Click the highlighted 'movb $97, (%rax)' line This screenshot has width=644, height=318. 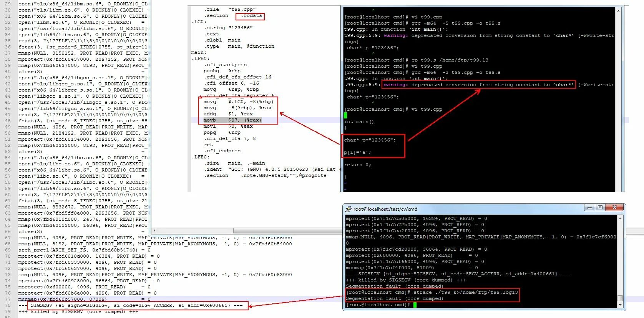point(232,120)
